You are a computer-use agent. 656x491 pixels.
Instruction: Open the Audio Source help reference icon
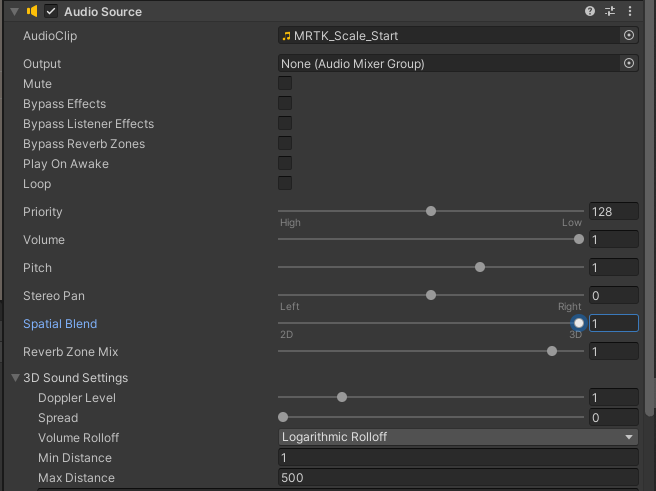click(590, 11)
